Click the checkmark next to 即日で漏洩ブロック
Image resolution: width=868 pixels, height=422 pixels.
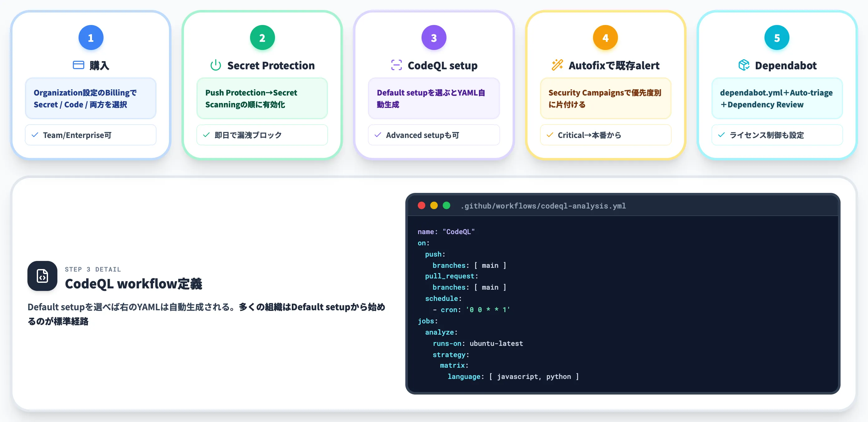point(206,135)
